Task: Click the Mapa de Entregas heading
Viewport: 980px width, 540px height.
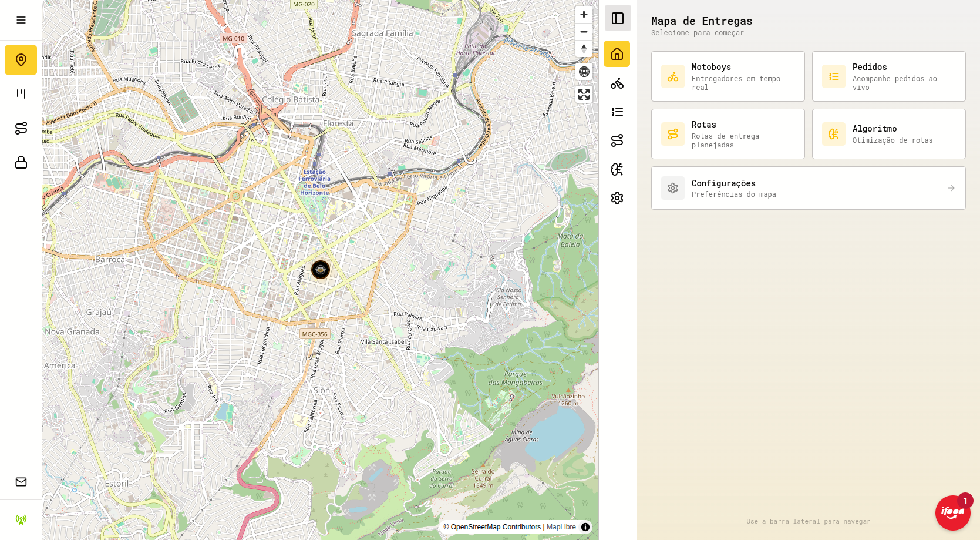Action: 702,21
